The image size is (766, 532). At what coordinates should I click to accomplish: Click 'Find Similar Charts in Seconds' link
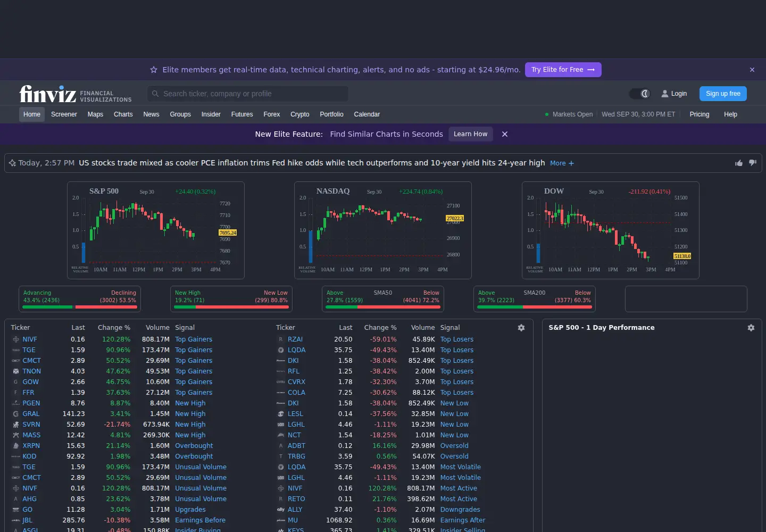point(386,134)
